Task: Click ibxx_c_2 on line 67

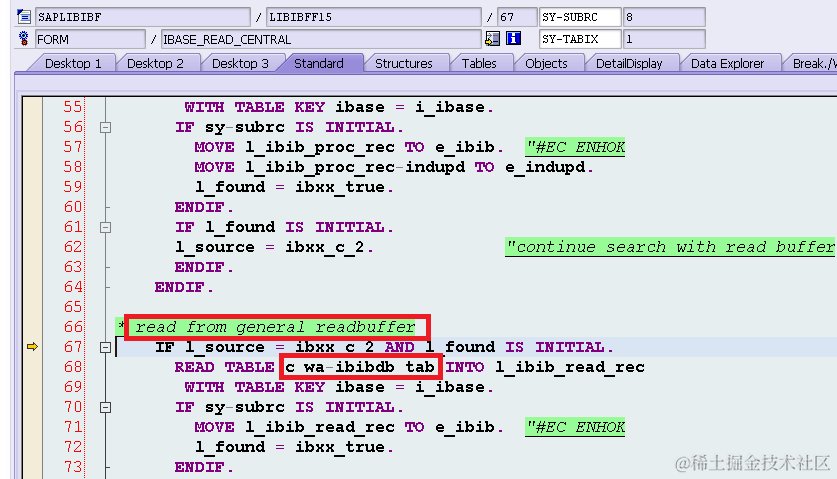Action: click(335, 347)
